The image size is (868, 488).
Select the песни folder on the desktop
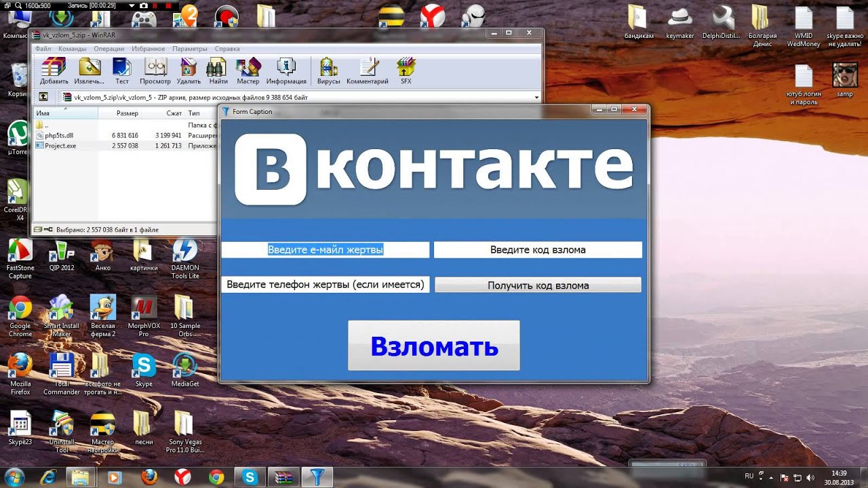tap(144, 428)
